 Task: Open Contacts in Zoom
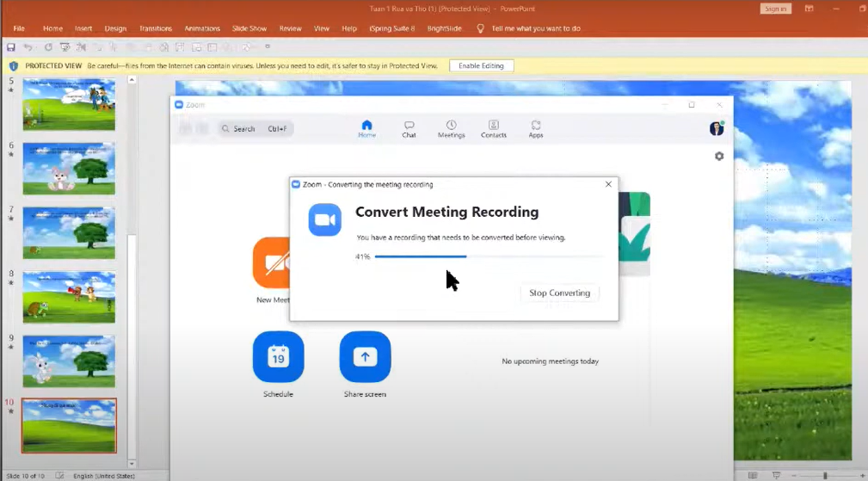(493, 128)
